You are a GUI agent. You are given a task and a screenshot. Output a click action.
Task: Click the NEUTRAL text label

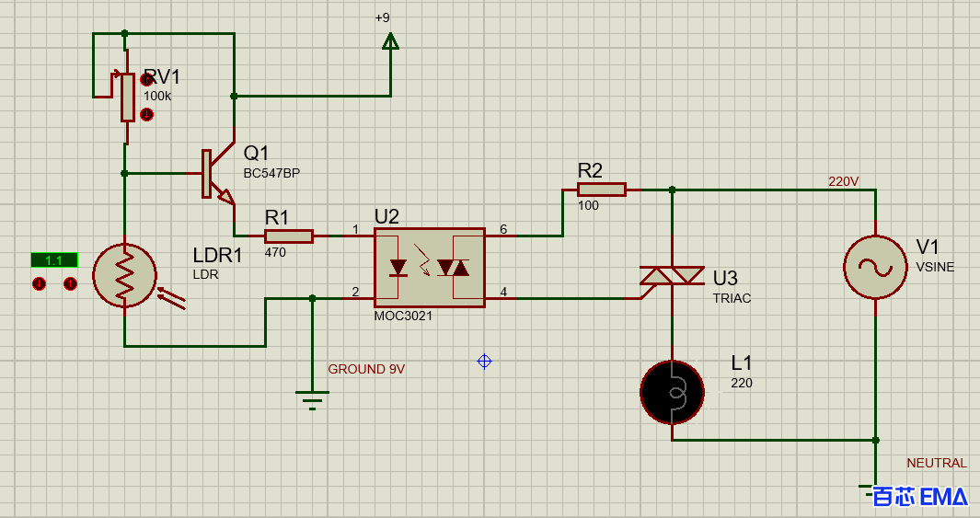[x=937, y=463]
